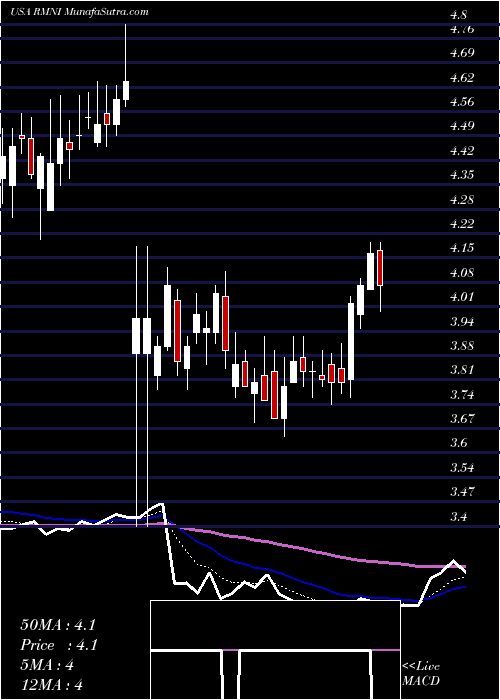
Task: Click the 3.81 price axis label
Action: click(x=462, y=370)
